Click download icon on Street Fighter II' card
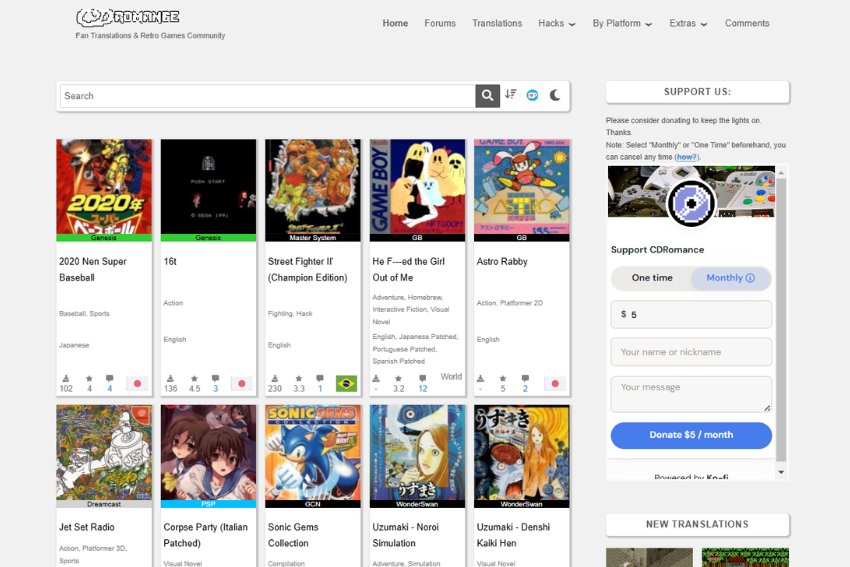 click(x=275, y=378)
